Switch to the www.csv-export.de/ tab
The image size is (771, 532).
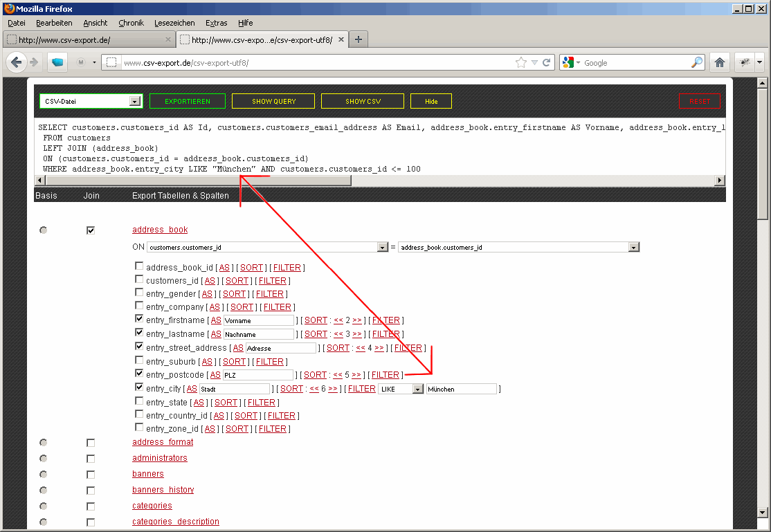click(x=89, y=40)
